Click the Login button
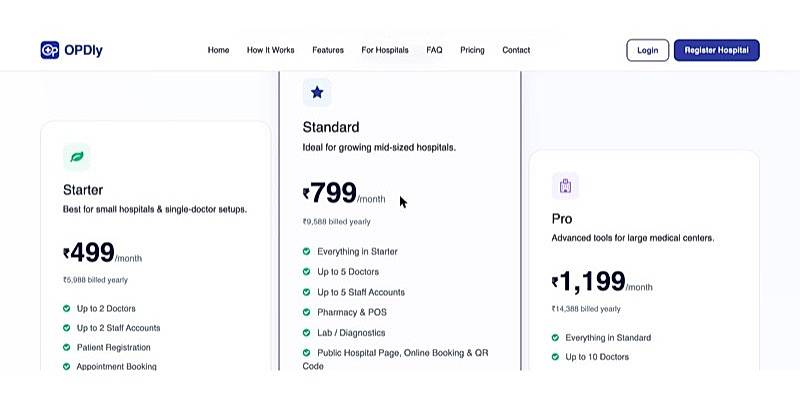800x400 pixels. click(x=647, y=50)
